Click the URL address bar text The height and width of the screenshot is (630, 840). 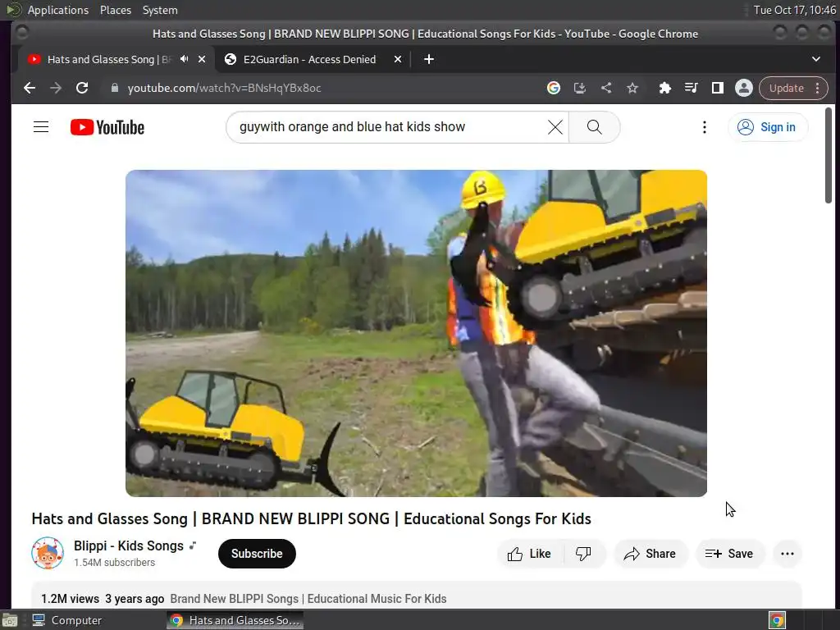click(225, 88)
